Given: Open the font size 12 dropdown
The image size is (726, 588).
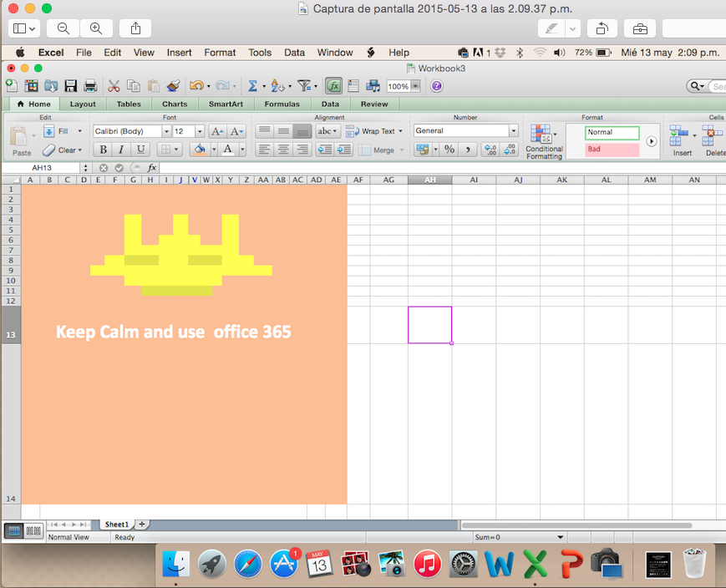Looking at the screenshot, I should [200, 131].
